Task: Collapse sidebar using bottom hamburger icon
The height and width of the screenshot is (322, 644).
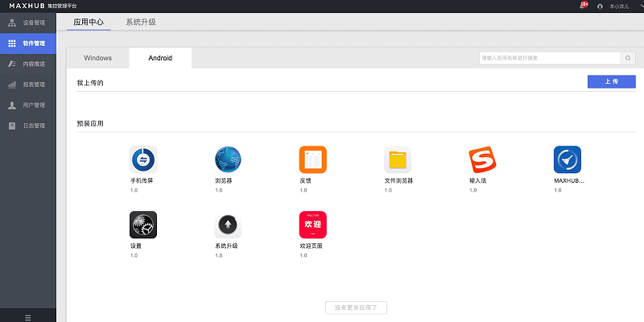Action: 28,317
